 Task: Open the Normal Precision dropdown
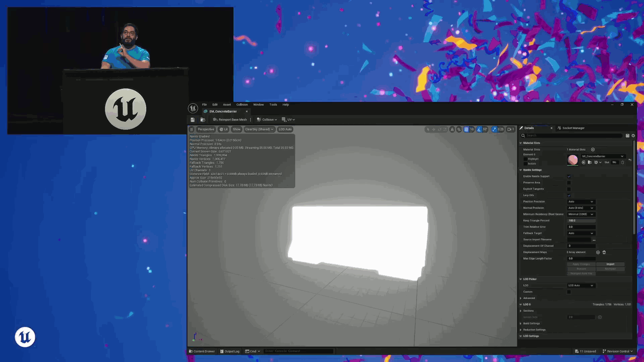(581, 208)
